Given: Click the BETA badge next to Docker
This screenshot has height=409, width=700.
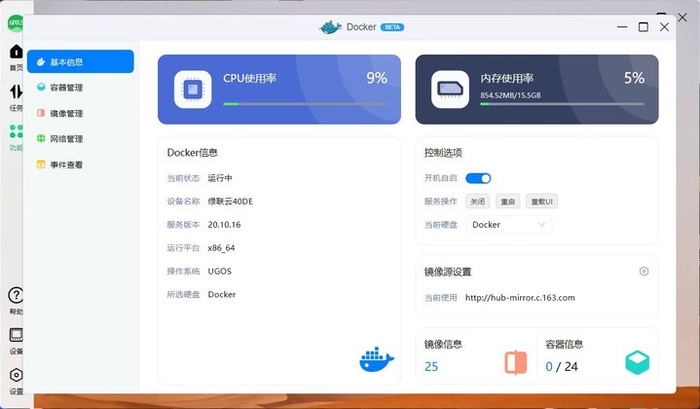Looking at the screenshot, I should pyautogui.click(x=392, y=27).
